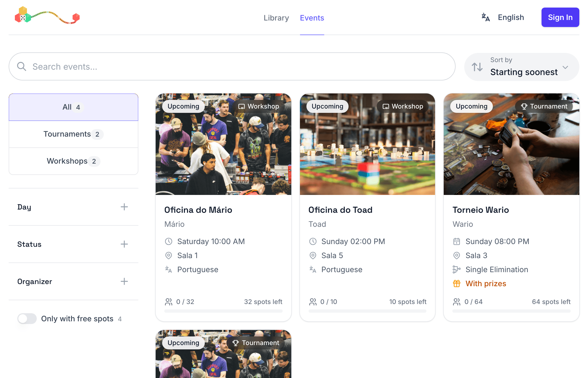Click organizer name Mário under card title

(x=174, y=224)
